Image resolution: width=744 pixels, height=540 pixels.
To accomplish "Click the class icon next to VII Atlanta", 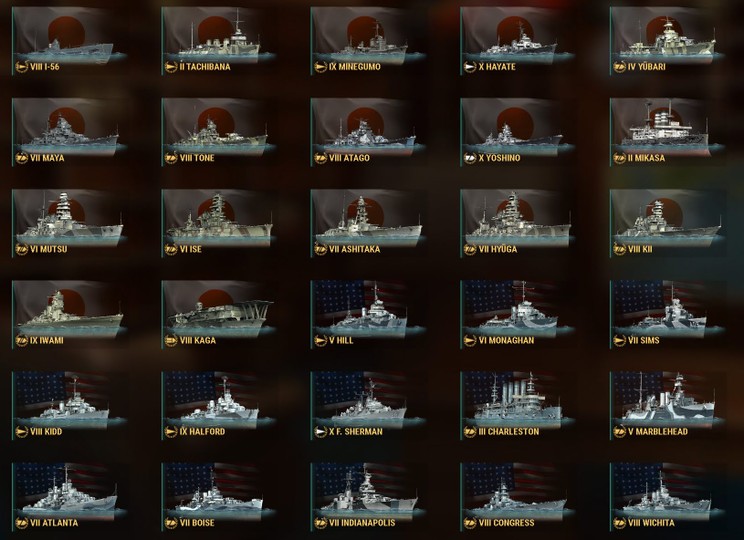I will tap(21, 522).
